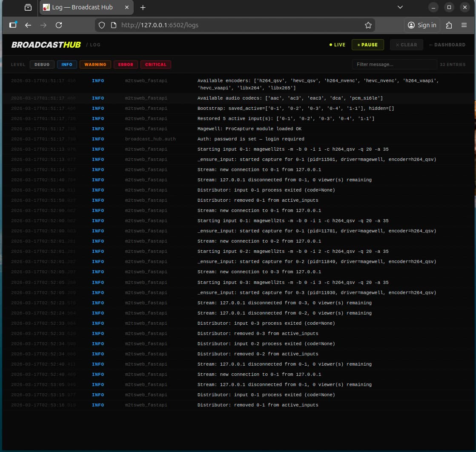Toggle the ERROR level filter
This screenshot has height=452, width=476.
[x=126, y=65]
